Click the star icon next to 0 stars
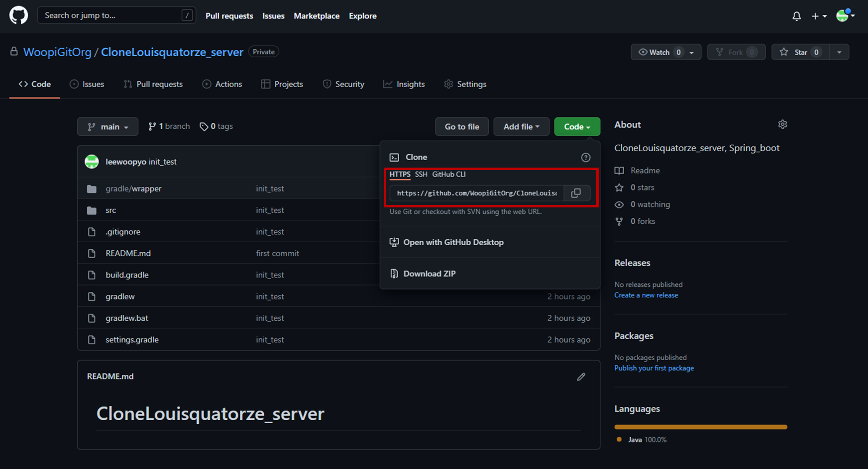Screen dimensions: 868x469 point(619,188)
